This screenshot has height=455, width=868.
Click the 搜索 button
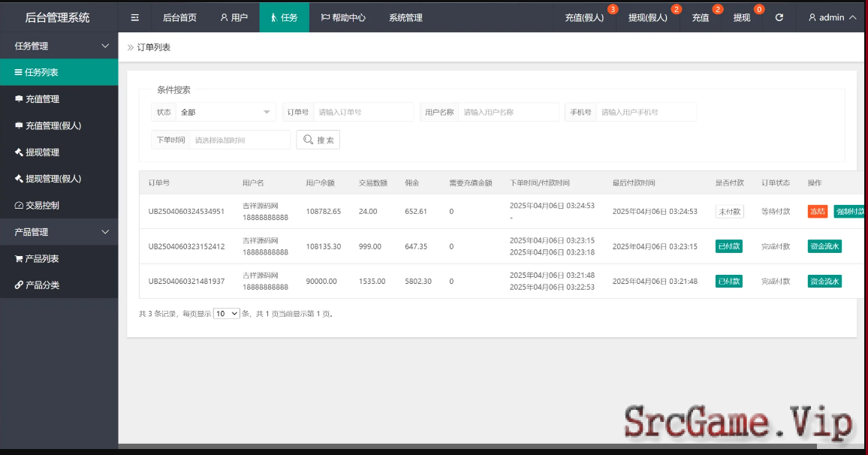pyautogui.click(x=318, y=140)
